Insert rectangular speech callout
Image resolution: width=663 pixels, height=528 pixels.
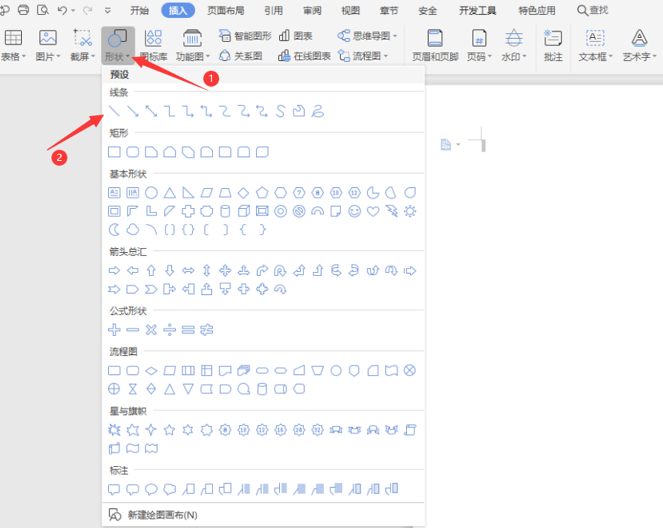pyautogui.click(x=114, y=489)
